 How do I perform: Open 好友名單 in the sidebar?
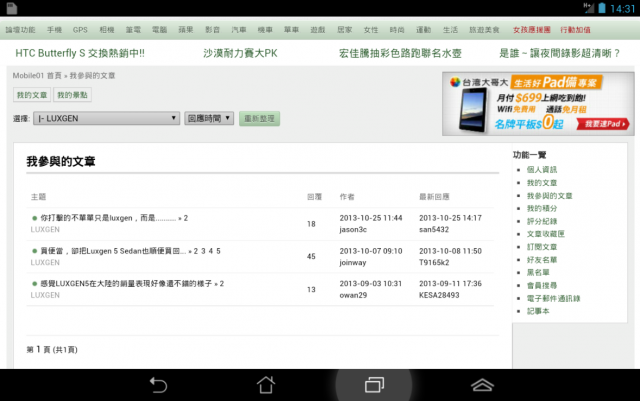pos(542,260)
